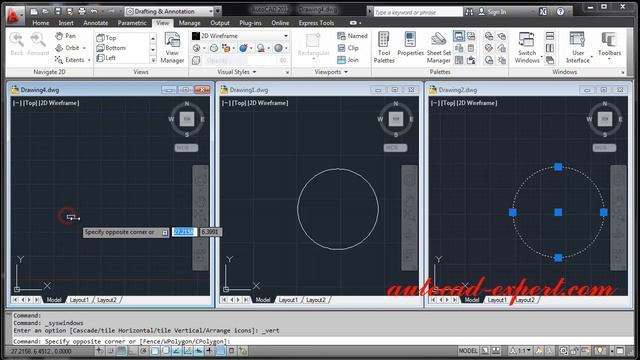Click the ViewCube in Drawing4.dwg
Image resolution: width=640 pixels, height=360 pixels.
187,119
